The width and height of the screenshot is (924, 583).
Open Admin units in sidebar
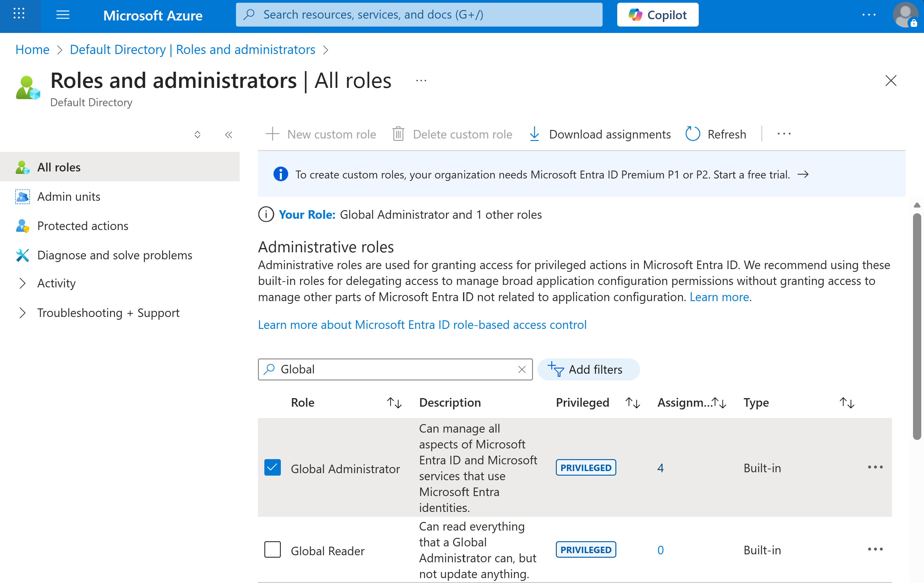point(69,197)
